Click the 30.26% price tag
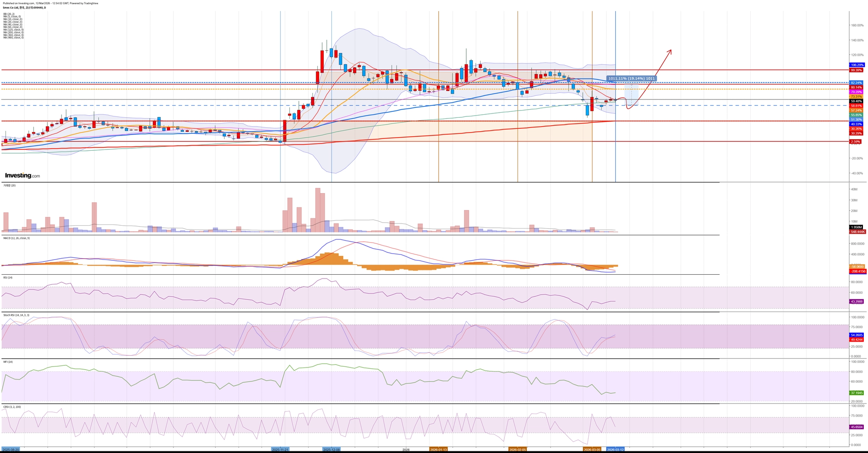Screen dimensions: 868x453 coord(856,129)
